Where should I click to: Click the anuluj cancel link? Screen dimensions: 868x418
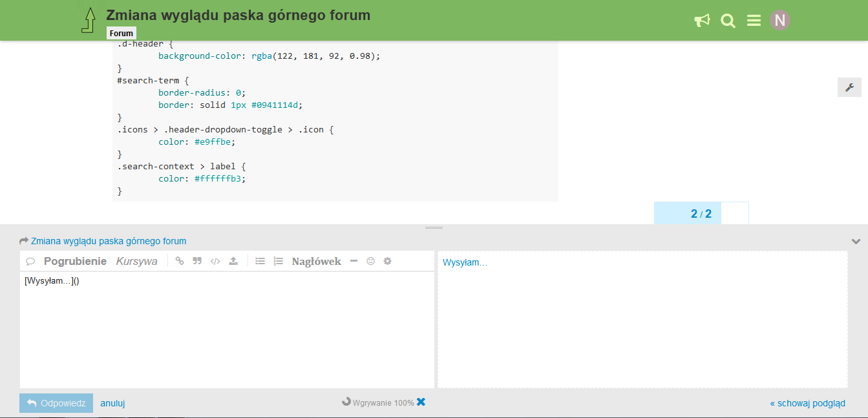112,403
